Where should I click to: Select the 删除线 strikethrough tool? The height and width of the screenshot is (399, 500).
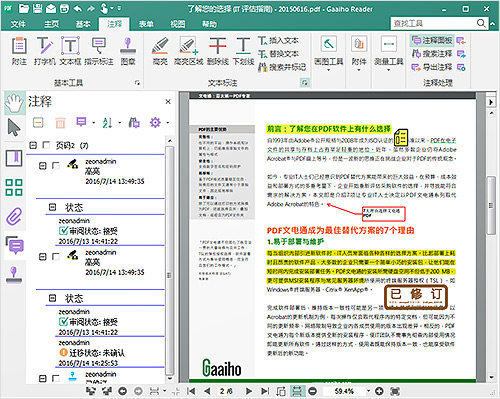point(218,51)
